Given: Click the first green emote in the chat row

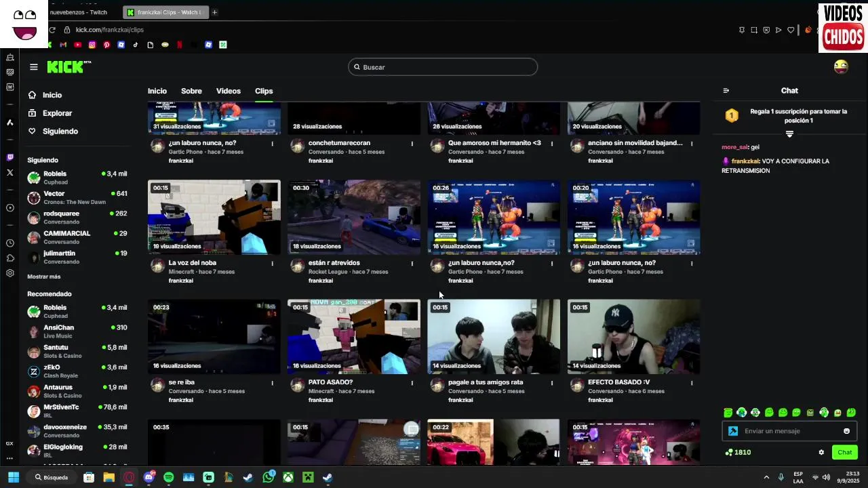Looking at the screenshot, I should [728, 412].
